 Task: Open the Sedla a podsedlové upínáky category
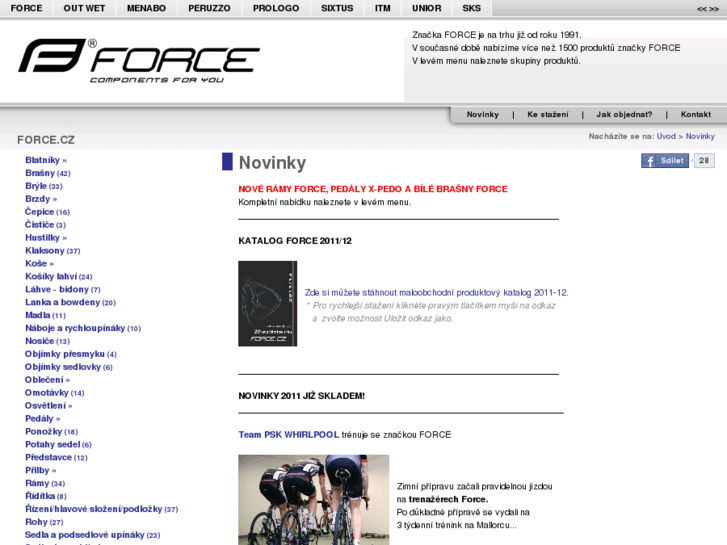coord(93,535)
